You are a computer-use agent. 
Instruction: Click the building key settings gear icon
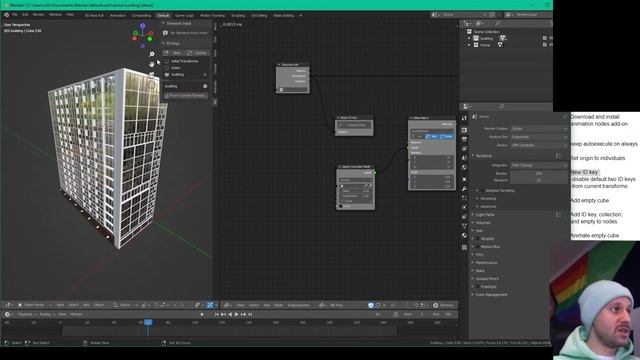coord(205,86)
